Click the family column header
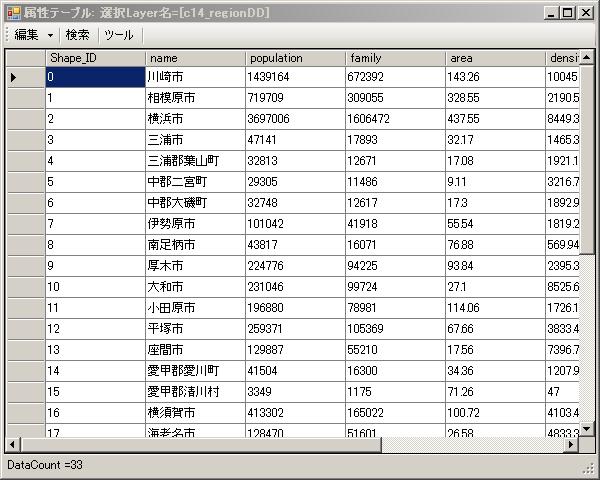600x480 pixels. pos(395,58)
